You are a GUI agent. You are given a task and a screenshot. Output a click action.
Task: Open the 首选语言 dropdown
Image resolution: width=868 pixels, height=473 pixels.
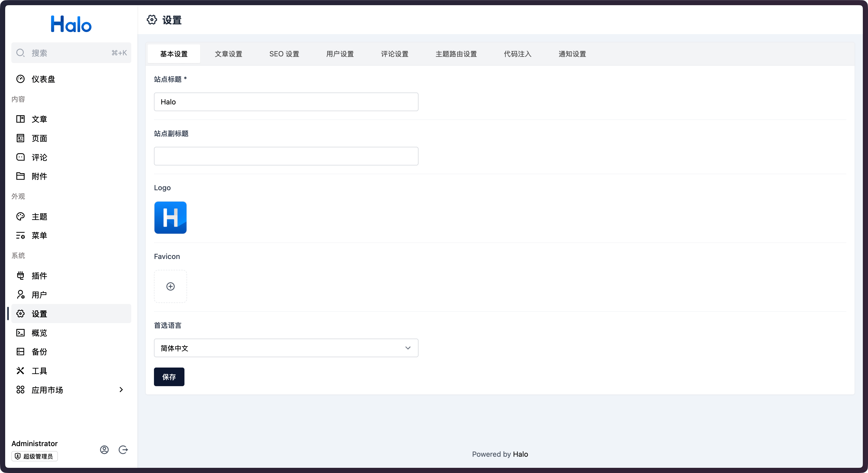[x=286, y=348]
